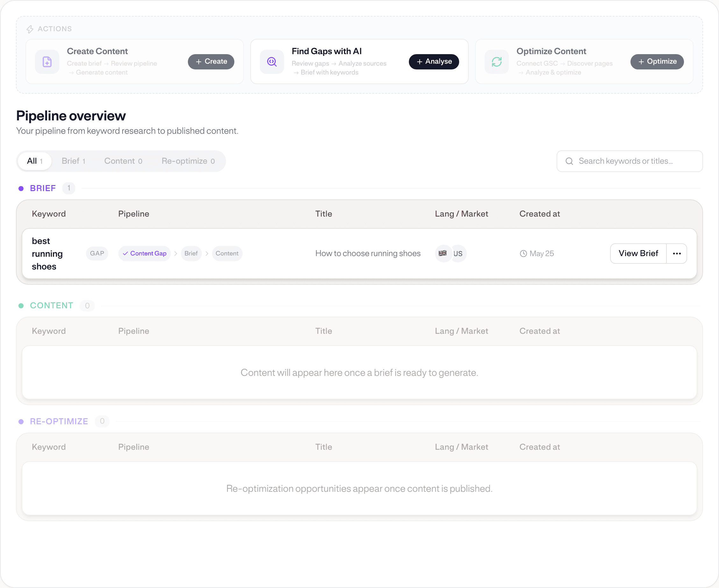Click the BRIEF section heading
Image resolution: width=719 pixels, height=588 pixels.
[43, 188]
